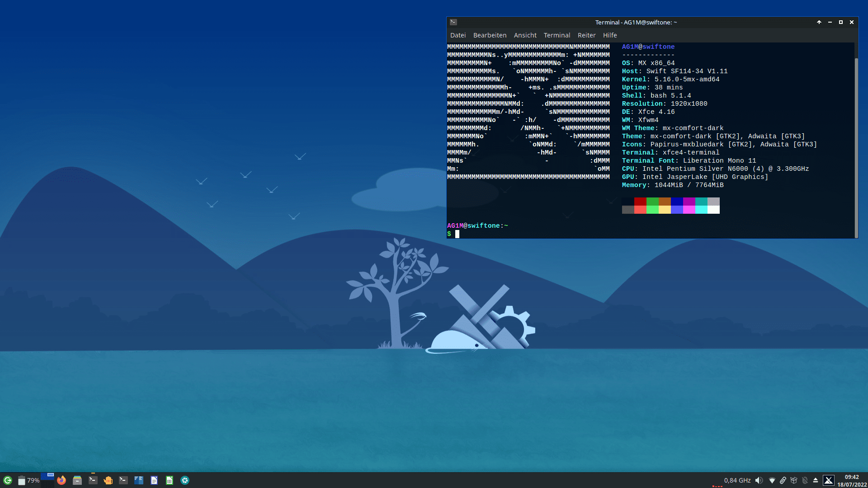Open the Reiter menu
This screenshot has width=868, height=488.
(x=586, y=35)
